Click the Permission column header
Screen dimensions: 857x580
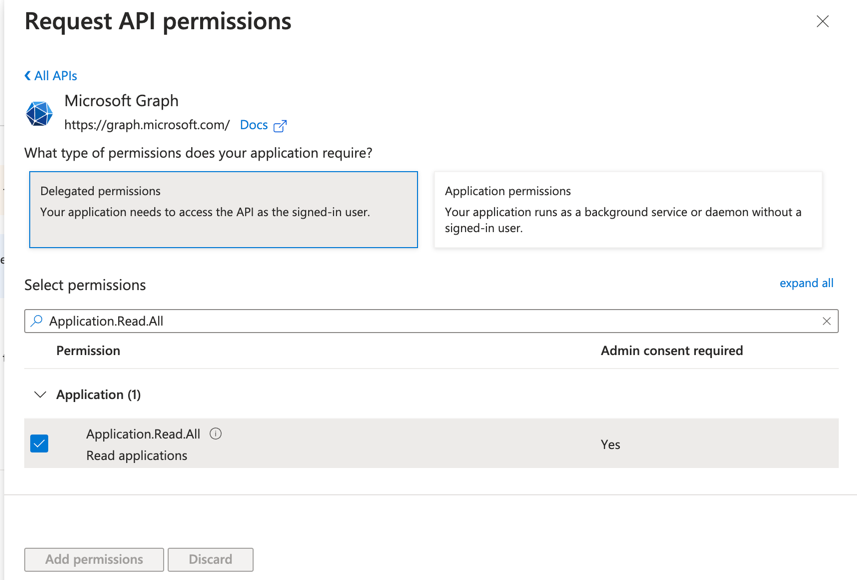[88, 351]
